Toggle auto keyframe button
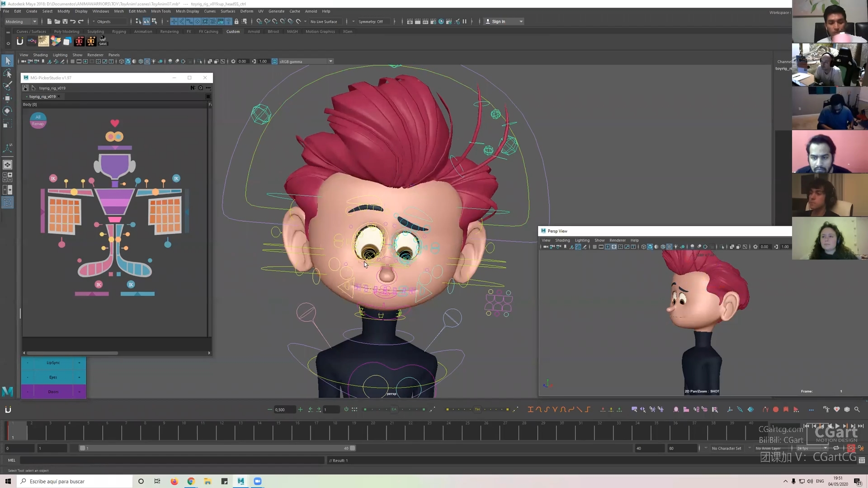868x488 pixels. click(851, 448)
